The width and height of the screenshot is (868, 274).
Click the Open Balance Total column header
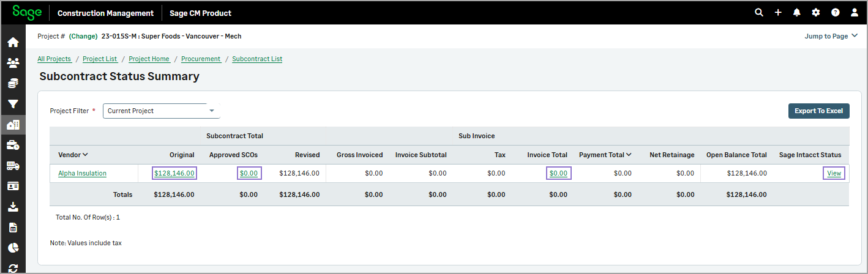736,155
